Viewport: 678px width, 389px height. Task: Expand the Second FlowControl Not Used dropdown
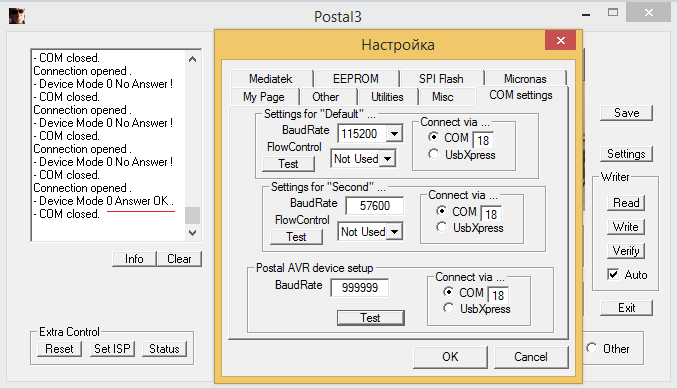(x=394, y=232)
